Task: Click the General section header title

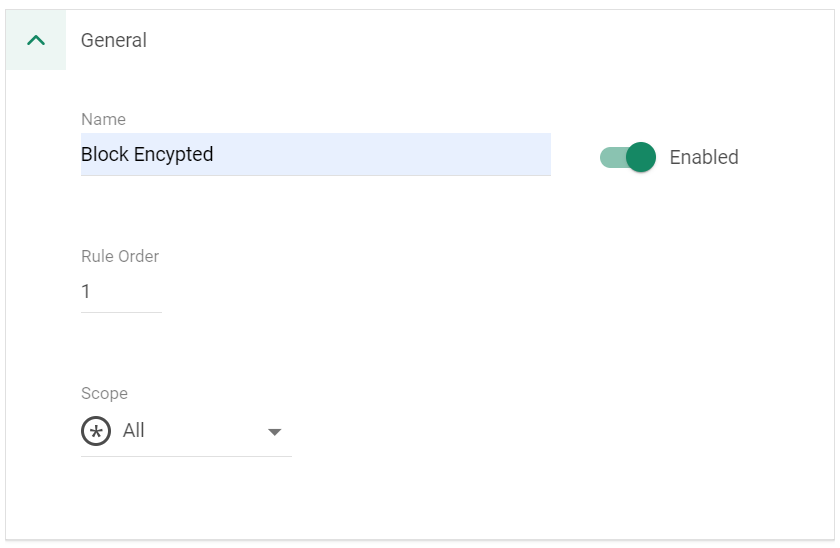Action: 114,40
